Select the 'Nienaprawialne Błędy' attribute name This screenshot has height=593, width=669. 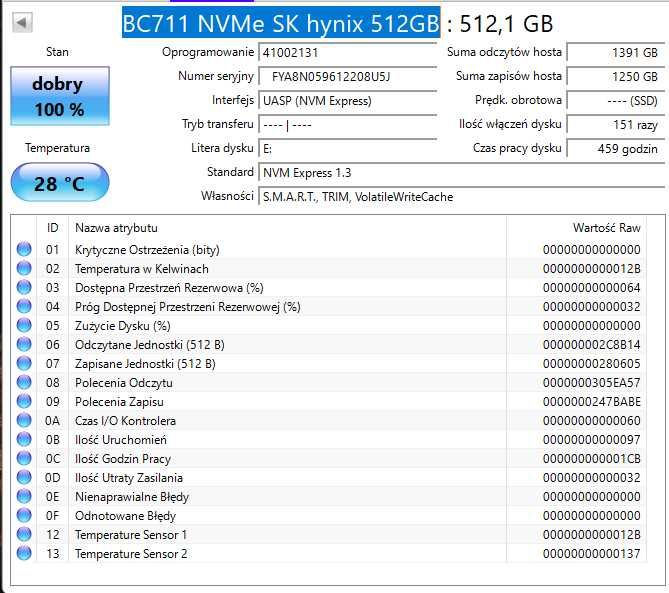pyautogui.click(x=132, y=497)
